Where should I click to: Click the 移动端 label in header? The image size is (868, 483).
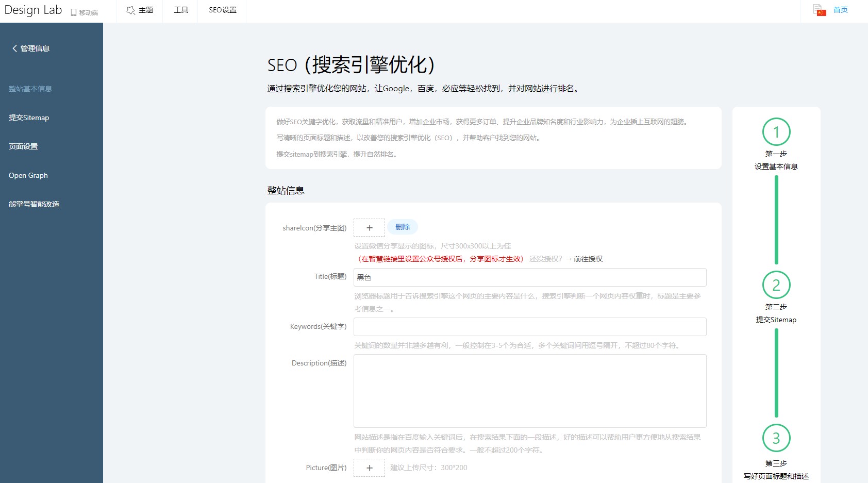89,13
